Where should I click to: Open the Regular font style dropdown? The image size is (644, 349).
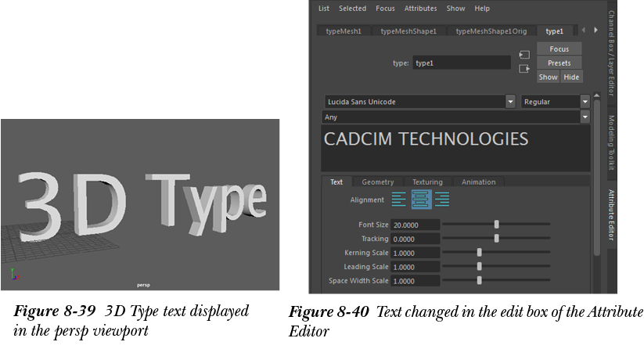(585, 102)
